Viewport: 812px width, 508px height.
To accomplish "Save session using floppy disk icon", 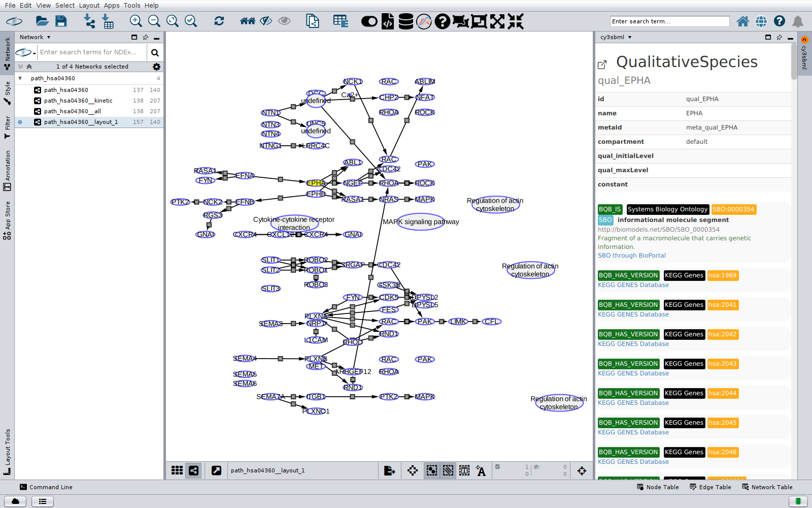I will point(61,21).
